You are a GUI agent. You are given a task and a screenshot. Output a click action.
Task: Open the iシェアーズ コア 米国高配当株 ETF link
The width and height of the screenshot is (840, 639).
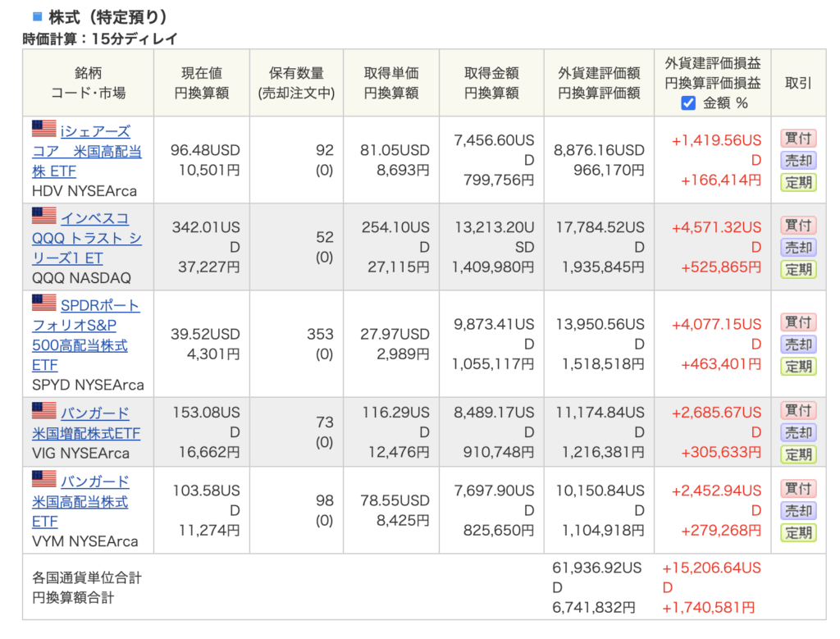click(x=87, y=151)
